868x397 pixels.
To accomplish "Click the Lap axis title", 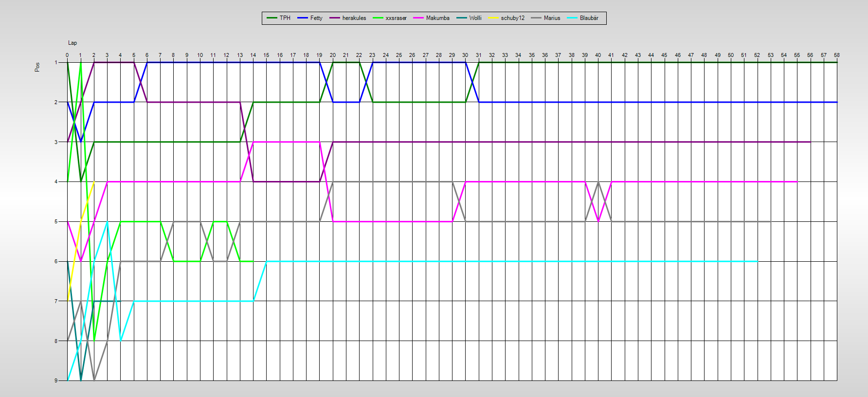I will tap(72, 43).
